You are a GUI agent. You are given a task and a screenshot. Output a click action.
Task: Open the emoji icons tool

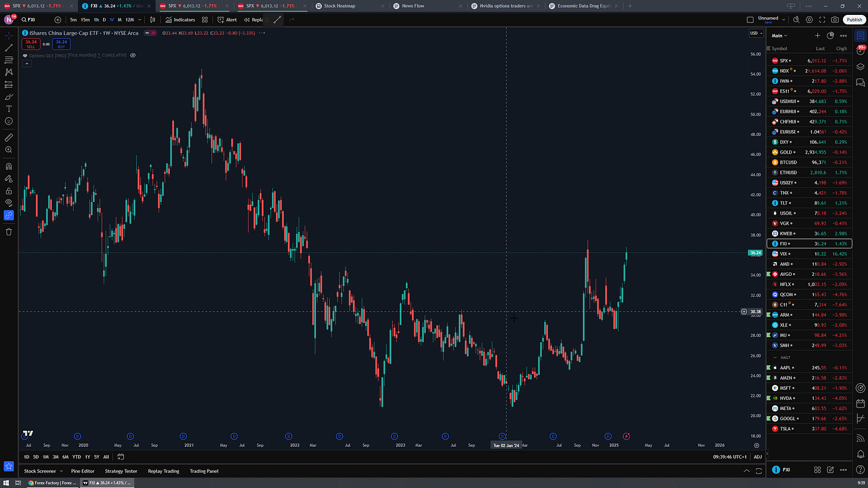tap(9, 121)
